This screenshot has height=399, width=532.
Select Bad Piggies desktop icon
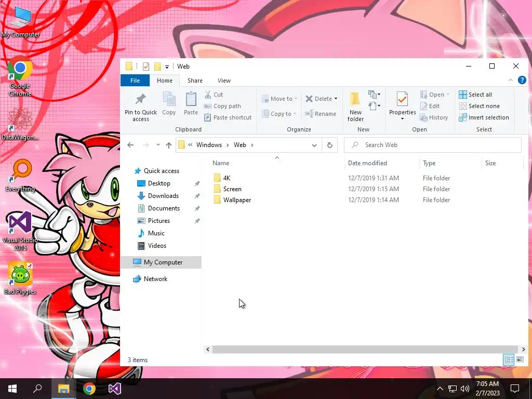[20, 278]
